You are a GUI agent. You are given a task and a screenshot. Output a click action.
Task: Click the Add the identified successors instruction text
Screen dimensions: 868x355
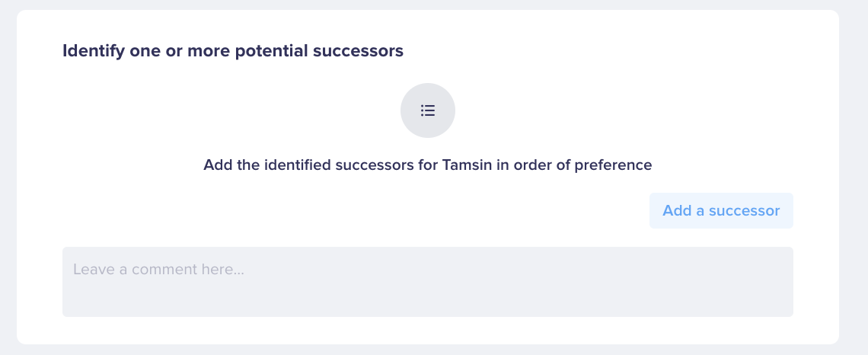(428, 165)
